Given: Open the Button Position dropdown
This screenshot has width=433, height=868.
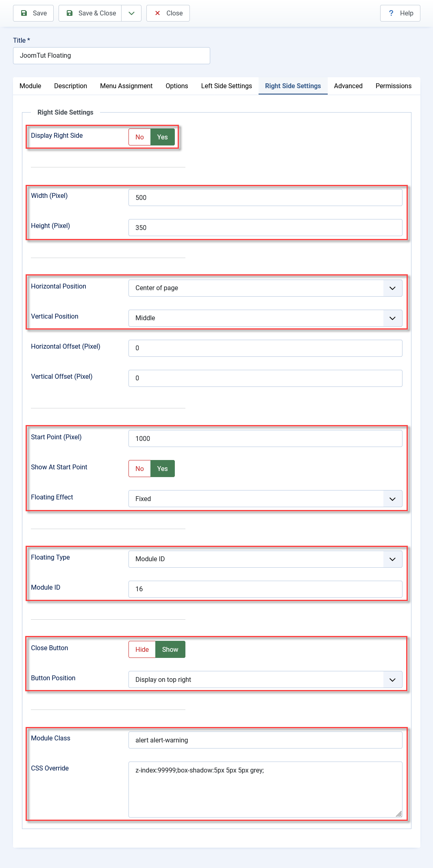Looking at the screenshot, I should coord(265,679).
